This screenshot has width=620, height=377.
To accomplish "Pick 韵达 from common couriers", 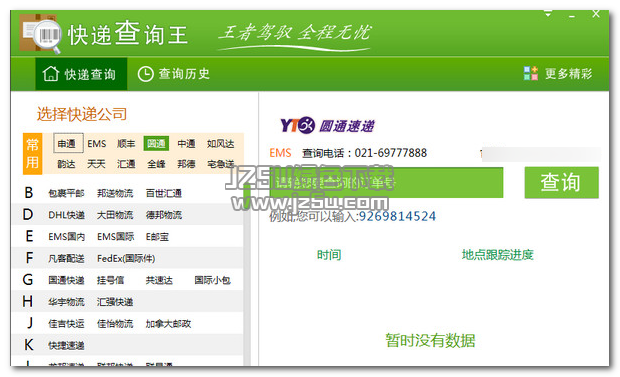I will tap(66, 164).
